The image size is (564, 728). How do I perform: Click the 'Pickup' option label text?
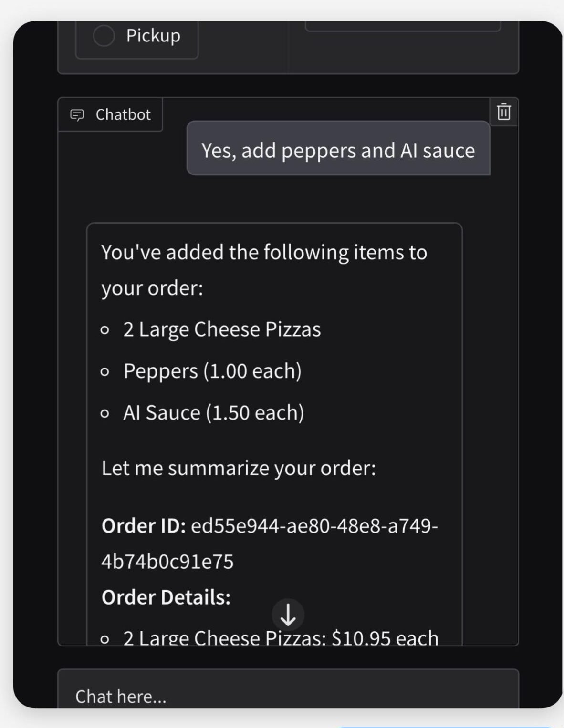pos(153,36)
